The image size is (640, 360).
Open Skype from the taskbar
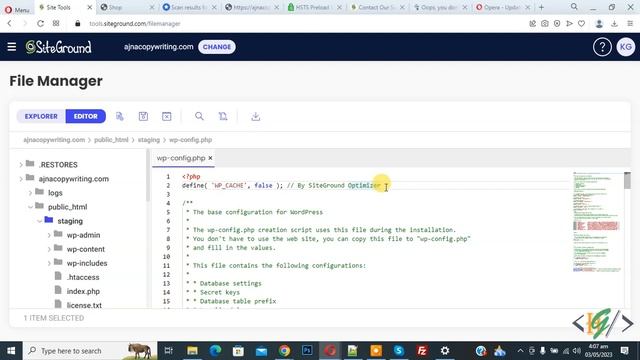[399, 351]
